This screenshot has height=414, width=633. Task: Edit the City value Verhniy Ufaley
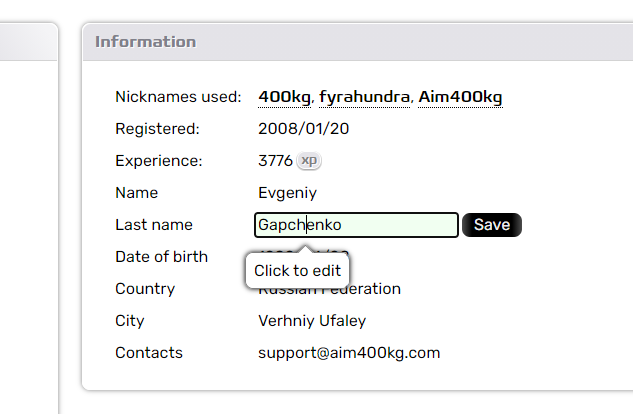[x=312, y=321]
